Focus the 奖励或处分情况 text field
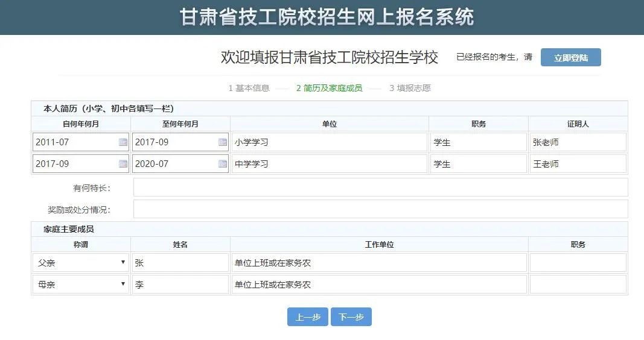Viewport: 644px width, 340px height. pyautogui.click(x=380, y=209)
